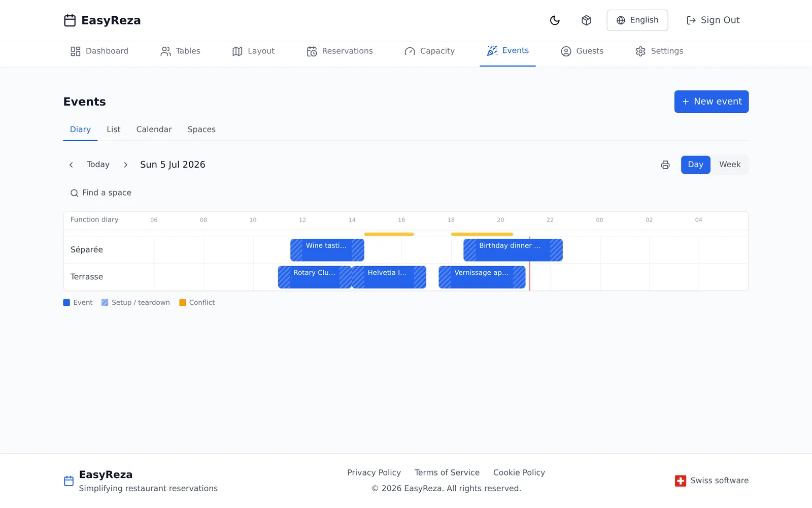Click the conflict bar above 16:00

(x=389, y=234)
